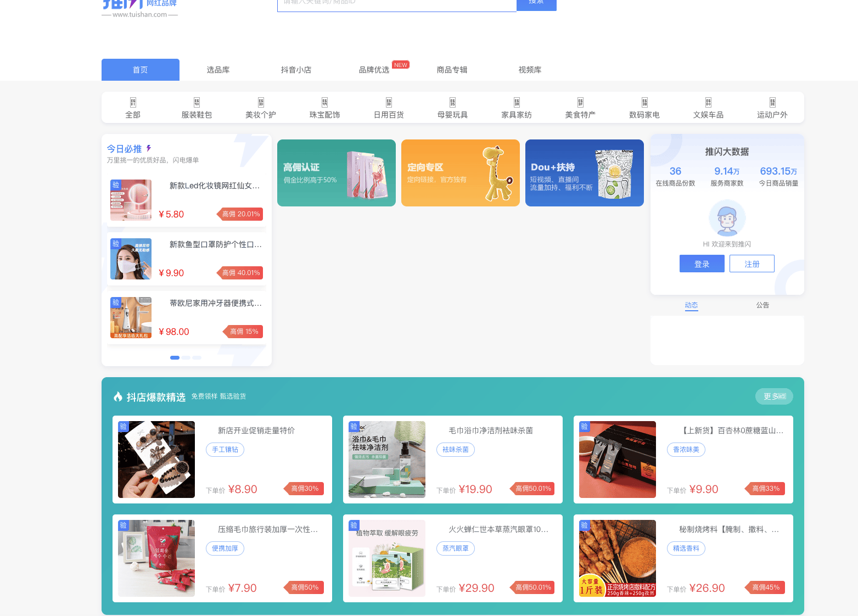Open the steam eye mask product image

(387, 558)
